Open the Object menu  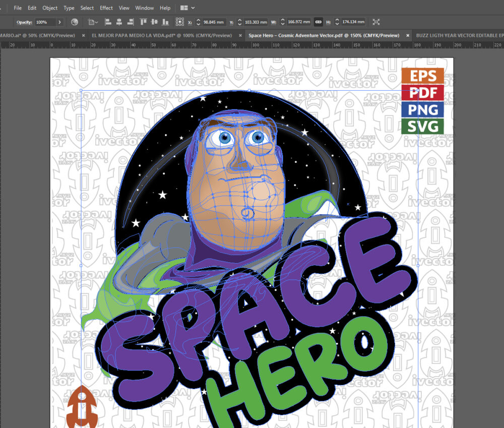[x=50, y=8]
